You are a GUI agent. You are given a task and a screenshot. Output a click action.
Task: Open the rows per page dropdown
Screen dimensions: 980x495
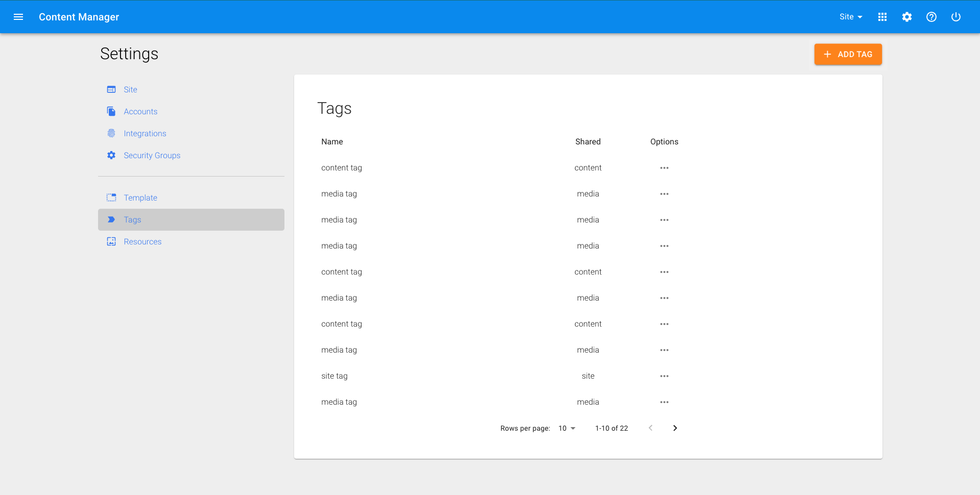[567, 428]
